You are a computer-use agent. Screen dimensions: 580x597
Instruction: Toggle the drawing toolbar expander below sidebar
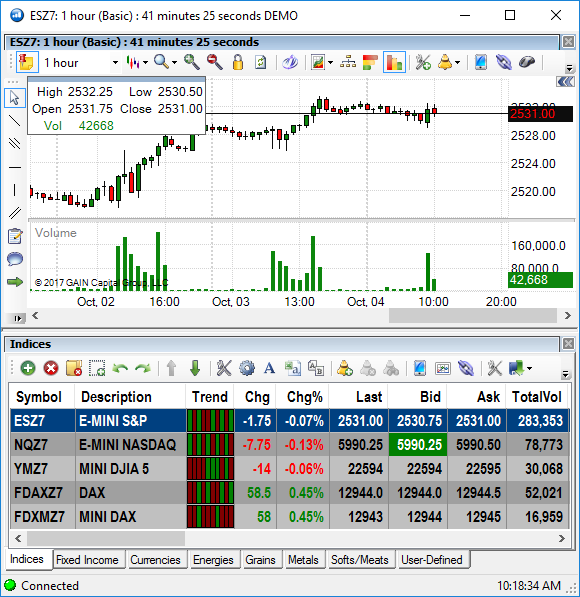[x=17, y=318]
